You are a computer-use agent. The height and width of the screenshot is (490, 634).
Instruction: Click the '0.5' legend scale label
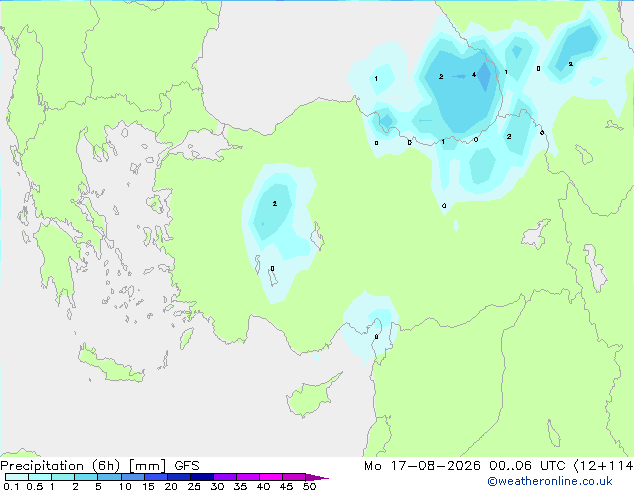tap(35, 486)
